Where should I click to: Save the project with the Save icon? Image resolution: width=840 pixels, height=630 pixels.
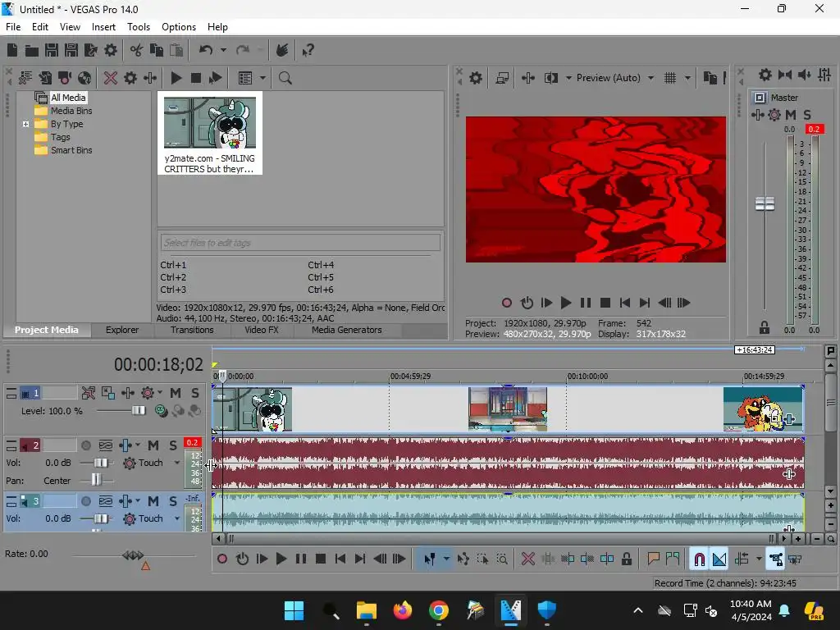(52, 50)
